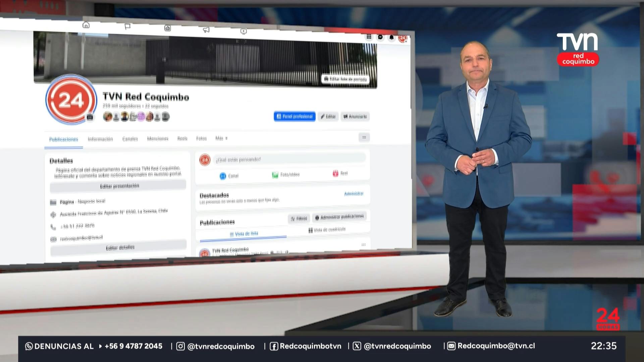This screenshot has width=644, height=362.
Task: Click the redcoquimbo@tvn.cl email in Detalles
Action: coord(81,238)
